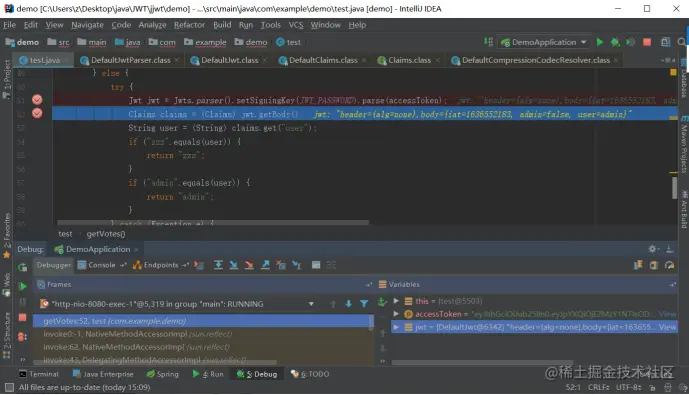Open the 4: Run tool window
The image size is (689, 395).
pos(208,374)
